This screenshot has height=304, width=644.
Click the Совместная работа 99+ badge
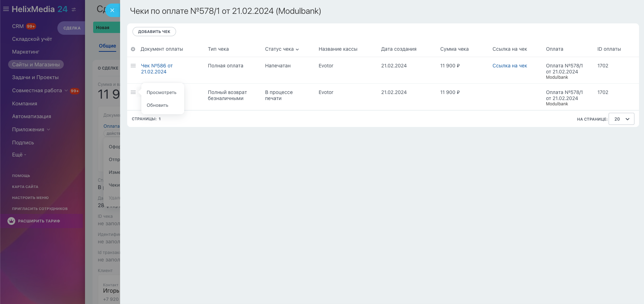click(74, 91)
